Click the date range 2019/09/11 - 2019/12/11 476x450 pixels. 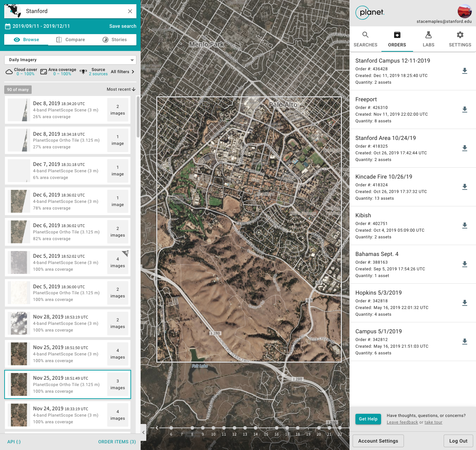[x=41, y=26]
